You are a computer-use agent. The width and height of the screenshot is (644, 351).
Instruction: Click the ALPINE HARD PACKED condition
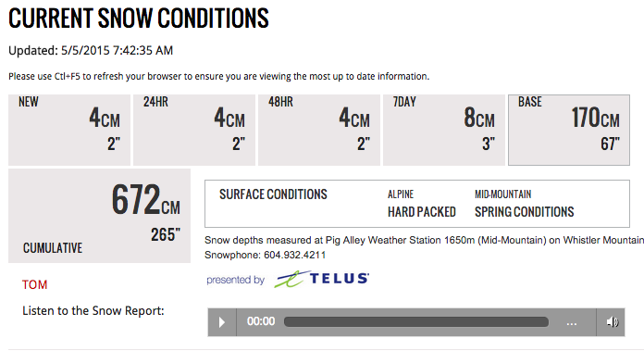[422, 204]
